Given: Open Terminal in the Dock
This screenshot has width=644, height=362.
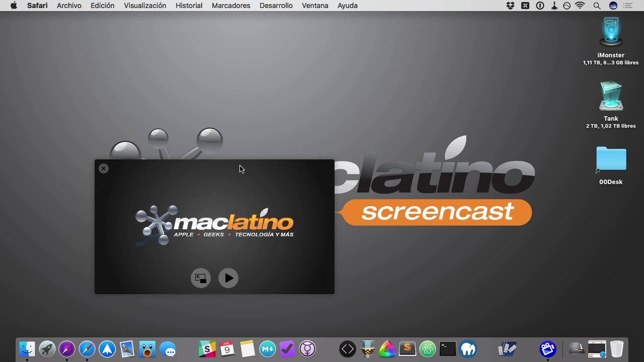Looking at the screenshot, I should point(448,348).
